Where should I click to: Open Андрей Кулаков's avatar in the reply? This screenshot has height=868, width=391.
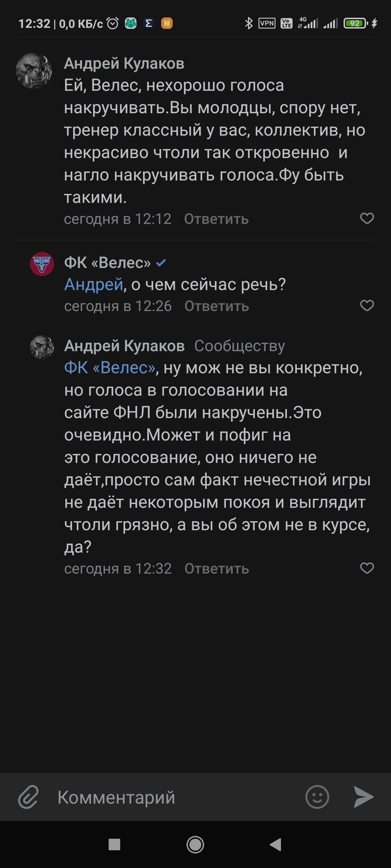click(42, 347)
